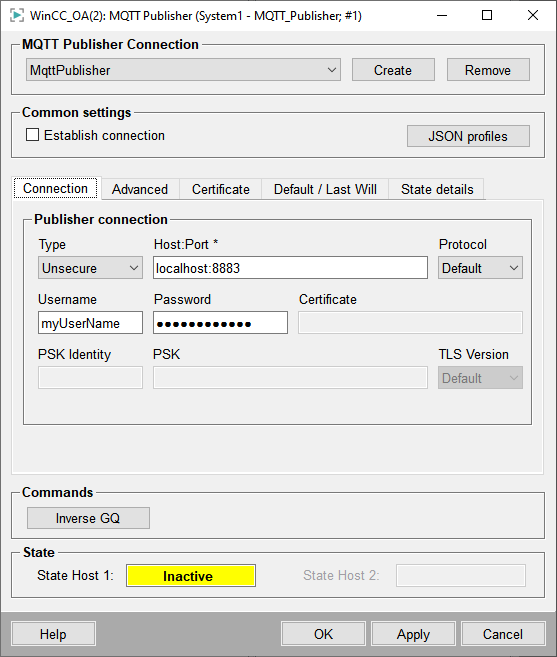This screenshot has height=657, width=557.
Task: Click the Remove connection button
Action: click(488, 70)
